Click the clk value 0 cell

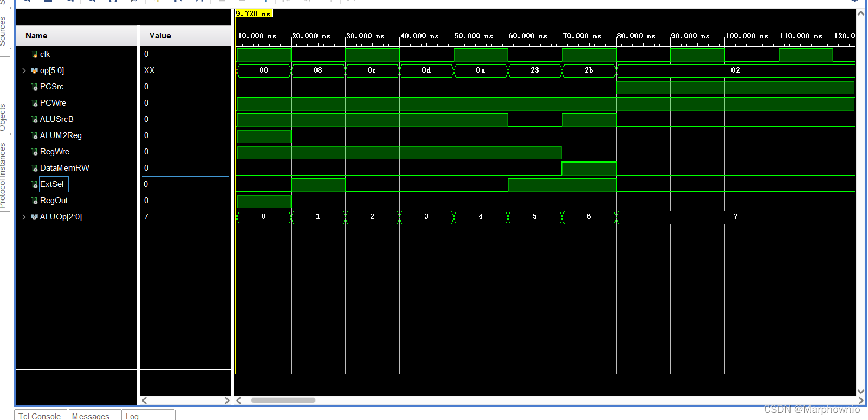click(146, 54)
